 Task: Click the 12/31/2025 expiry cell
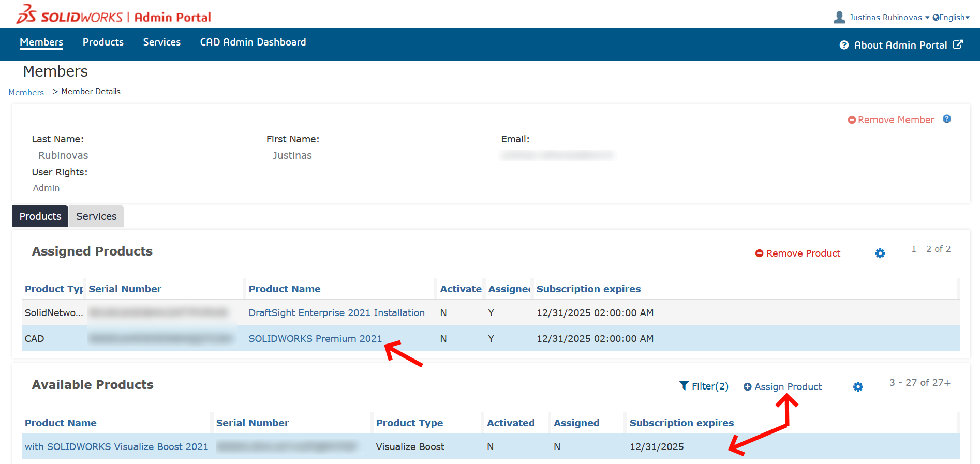pyautogui.click(x=657, y=447)
